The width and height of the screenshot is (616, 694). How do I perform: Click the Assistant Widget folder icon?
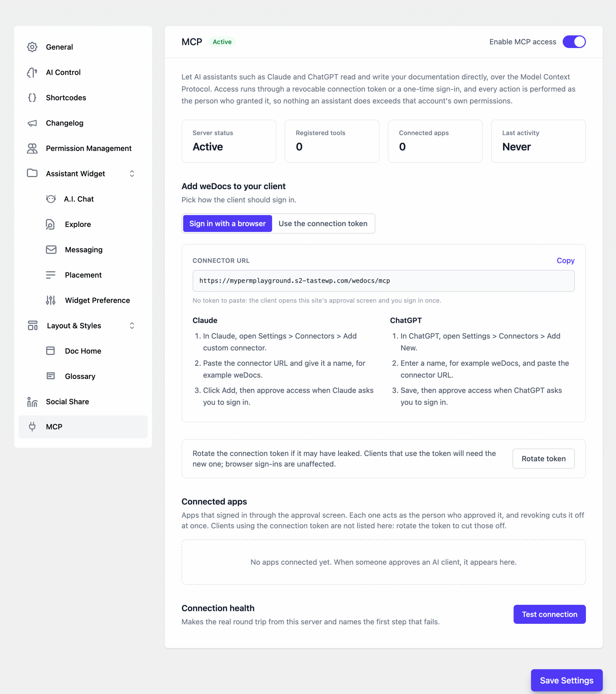click(32, 173)
